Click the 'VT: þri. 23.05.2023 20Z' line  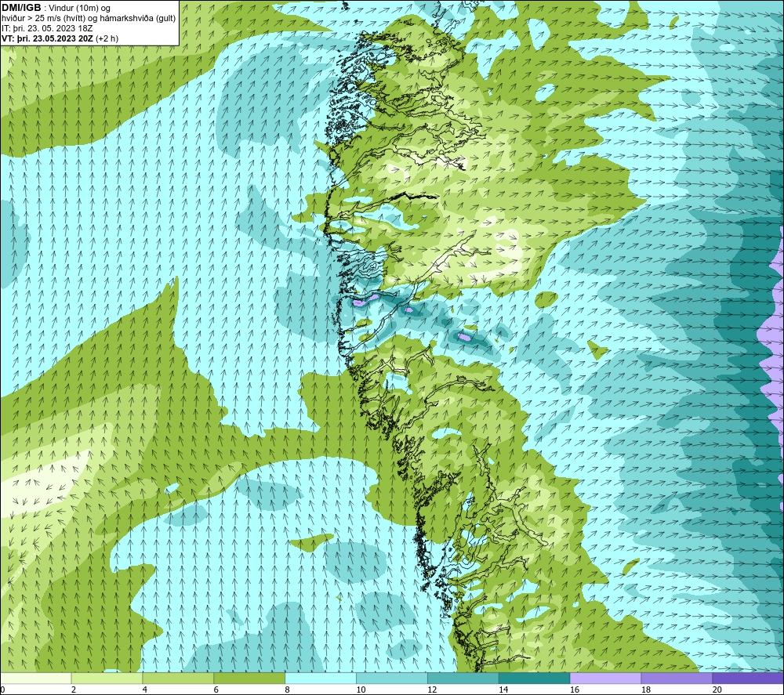48,38
